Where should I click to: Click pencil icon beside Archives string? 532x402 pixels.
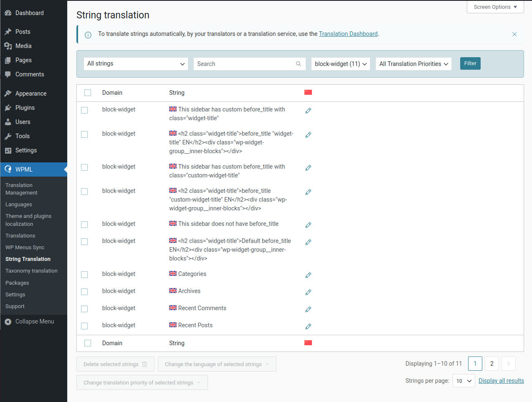pyautogui.click(x=308, y=292)
